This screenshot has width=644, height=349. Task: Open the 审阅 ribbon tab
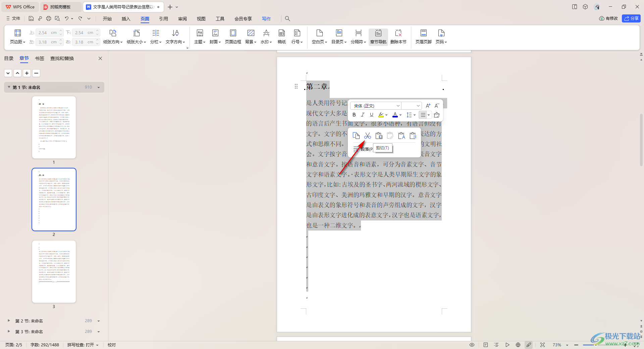[182, 18]
